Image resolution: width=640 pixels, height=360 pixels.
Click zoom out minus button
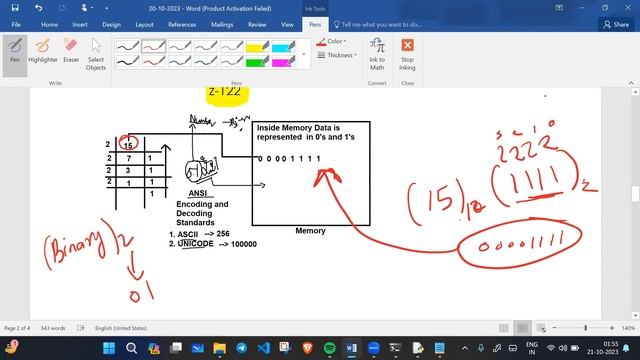point(554,328)
